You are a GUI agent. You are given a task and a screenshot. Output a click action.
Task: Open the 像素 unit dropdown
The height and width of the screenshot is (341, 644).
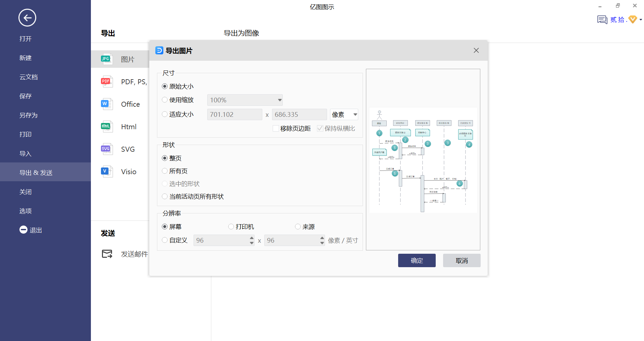tap(355, 114)
